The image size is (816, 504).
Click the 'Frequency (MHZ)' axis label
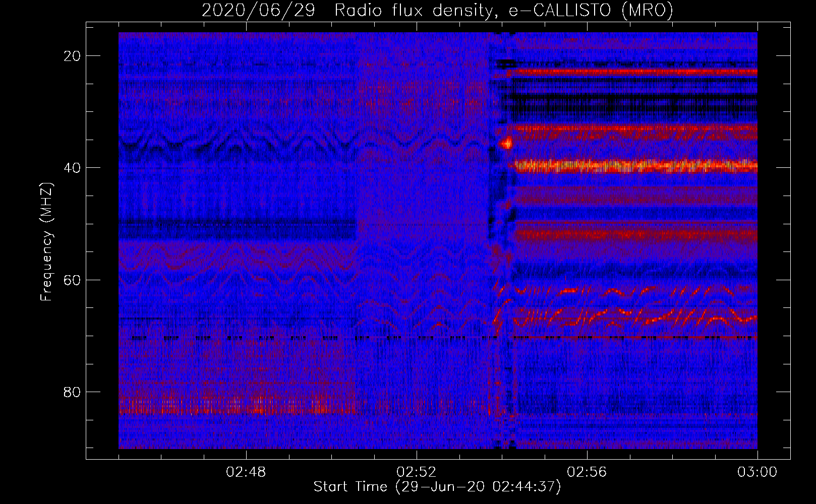tap(46, 242)
